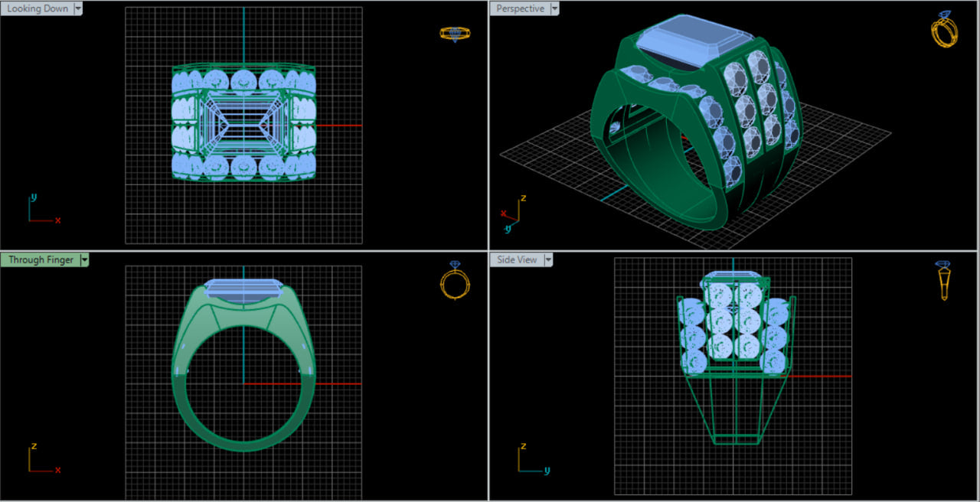Open the Through Finger view options arrow

pos(84,259)
